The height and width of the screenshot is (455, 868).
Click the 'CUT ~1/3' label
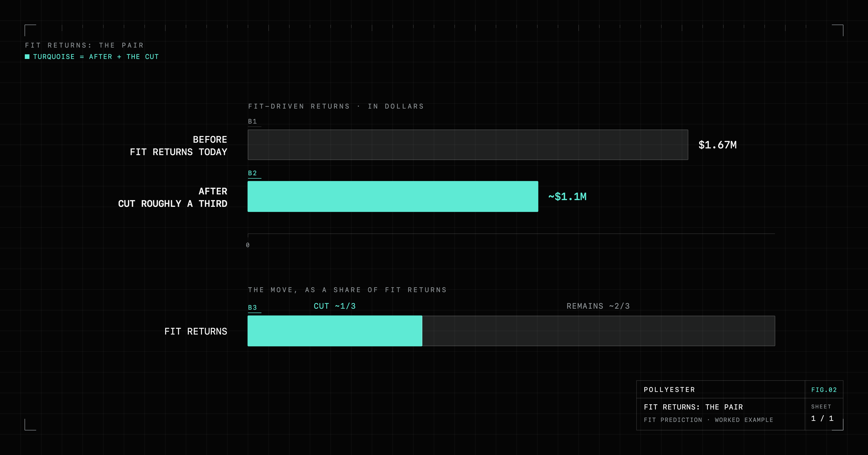click(335, 306)
